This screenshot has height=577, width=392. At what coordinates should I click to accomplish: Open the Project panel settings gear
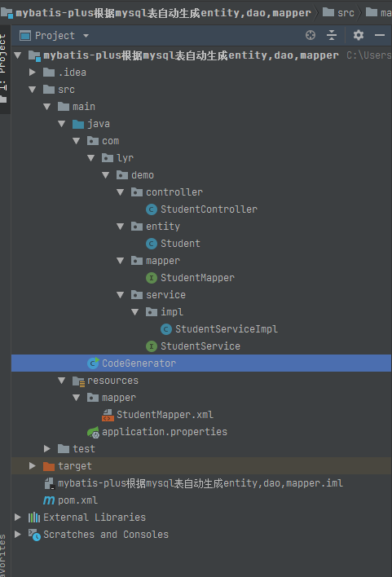358,35
